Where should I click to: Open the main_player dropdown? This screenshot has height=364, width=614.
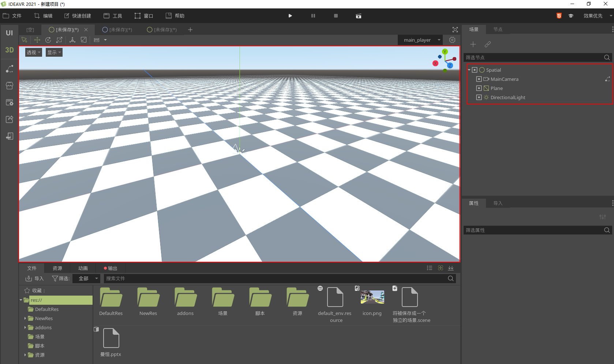click(420, 40)
